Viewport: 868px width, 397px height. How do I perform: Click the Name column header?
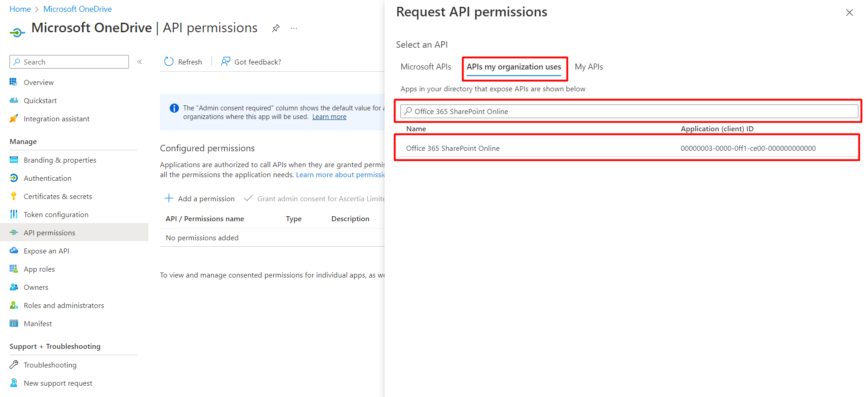click(416, 129)
